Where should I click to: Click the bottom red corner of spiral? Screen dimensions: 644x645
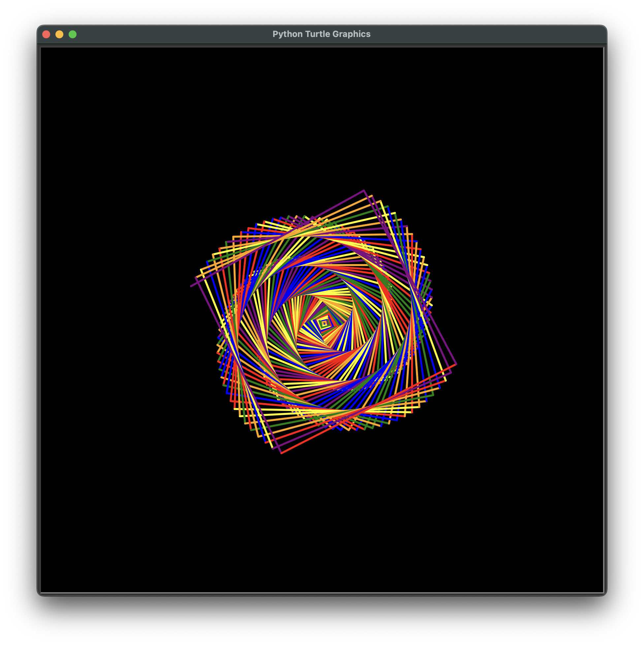(x=281, y=453)
